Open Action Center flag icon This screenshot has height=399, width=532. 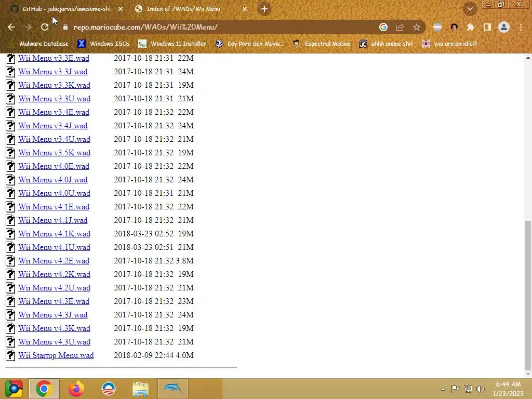coord(455,389)
